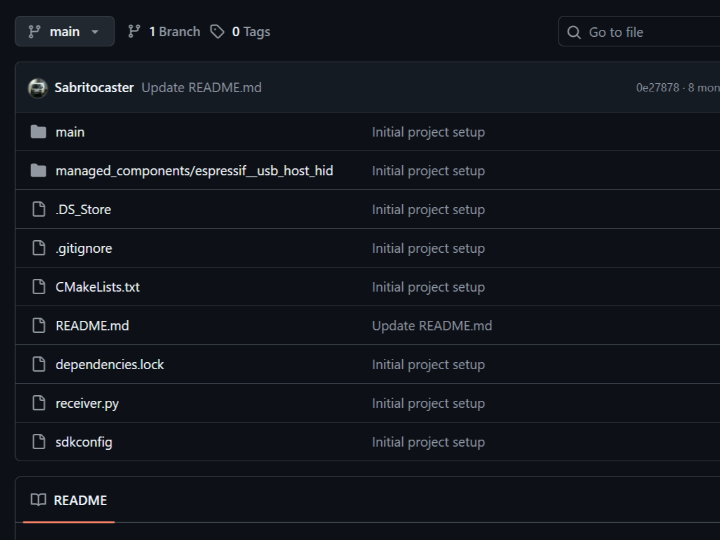Open the Sabritocaster author link
720x540 pixels.
[94, 88]
